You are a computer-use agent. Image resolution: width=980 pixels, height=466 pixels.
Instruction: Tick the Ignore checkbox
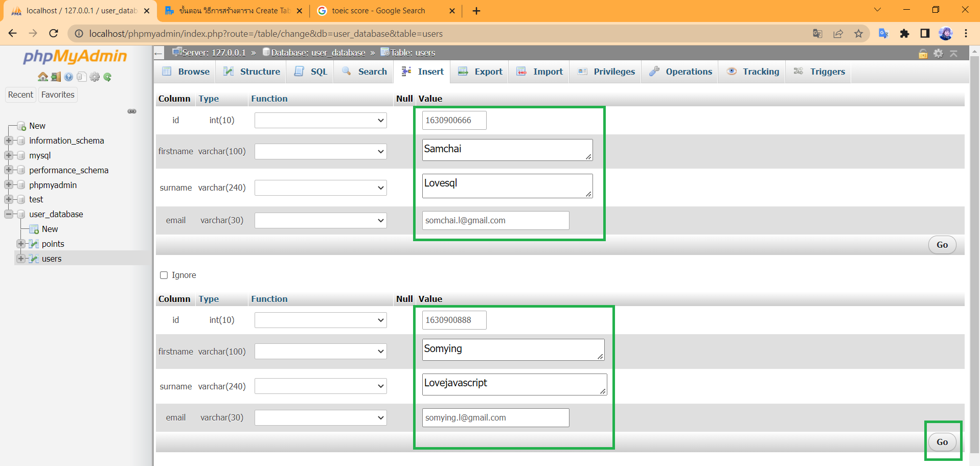pyautogui.click(x=164, y=275)
